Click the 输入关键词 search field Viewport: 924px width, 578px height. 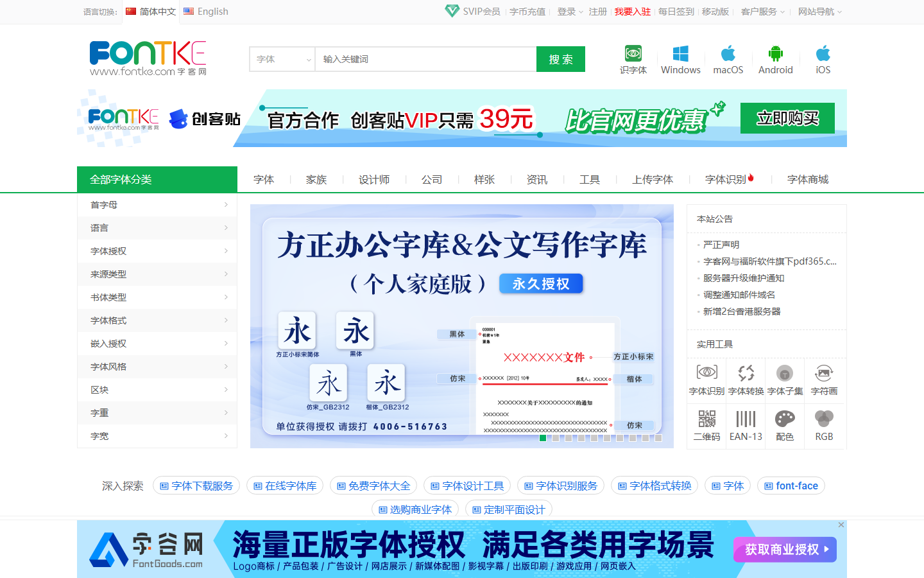[425, 59]
